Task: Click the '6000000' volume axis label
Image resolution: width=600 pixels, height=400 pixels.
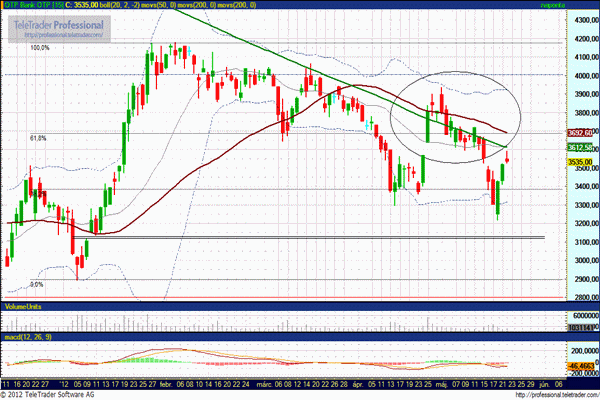Action: [x=586, y=315]
